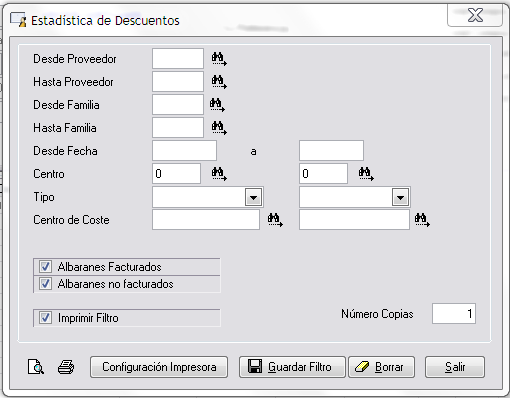
Task: Open lookup for second Centro field
Action: [x=366, y=174]
